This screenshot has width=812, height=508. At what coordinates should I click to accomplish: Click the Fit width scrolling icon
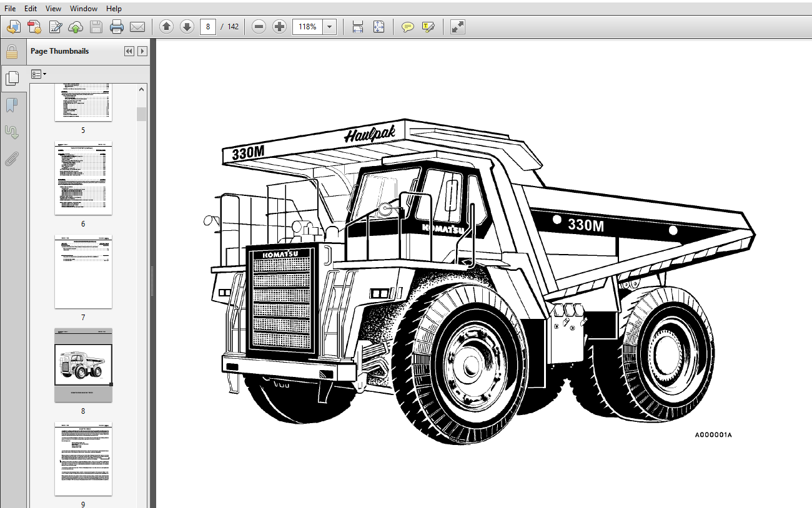(x=358, y=27)
